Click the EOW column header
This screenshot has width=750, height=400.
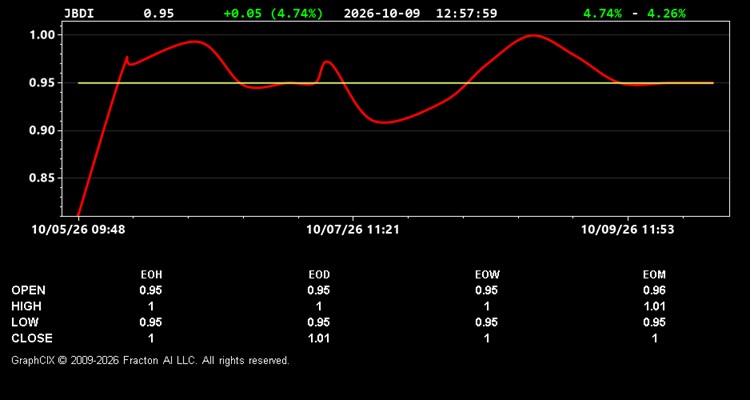[x=487, y=275]
